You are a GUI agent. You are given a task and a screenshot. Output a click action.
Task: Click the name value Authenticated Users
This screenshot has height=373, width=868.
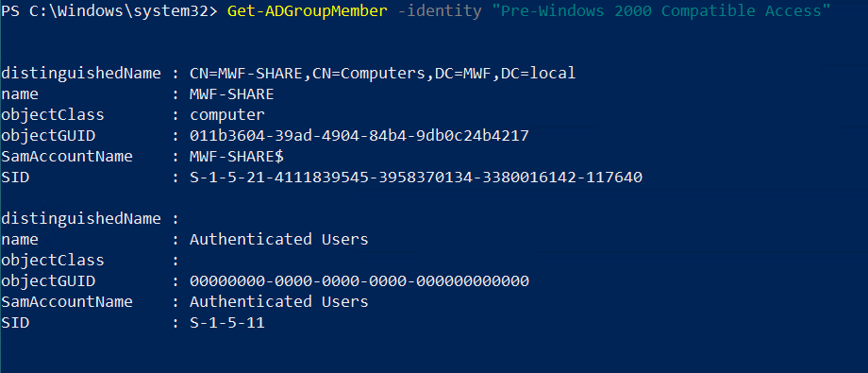[x=279, y=240]
